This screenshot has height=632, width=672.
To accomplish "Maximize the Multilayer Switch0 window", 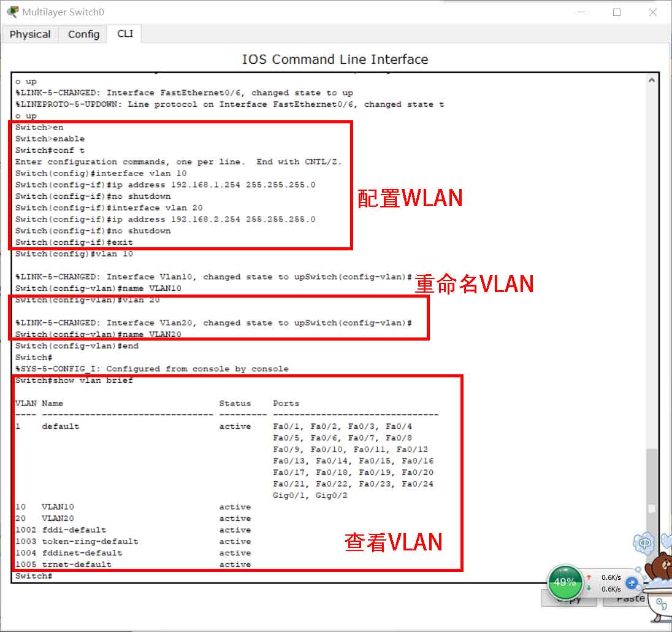I will tap(617, 12).
